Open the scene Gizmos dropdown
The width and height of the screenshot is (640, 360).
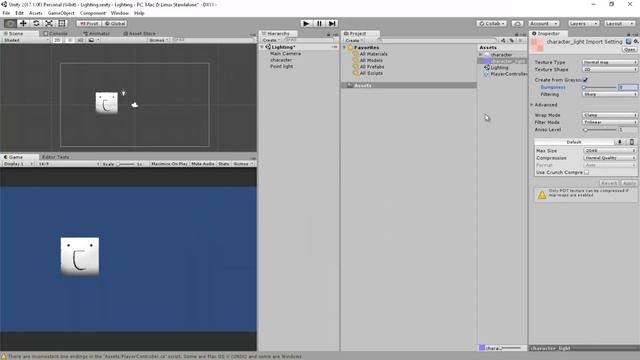(158, 40)
